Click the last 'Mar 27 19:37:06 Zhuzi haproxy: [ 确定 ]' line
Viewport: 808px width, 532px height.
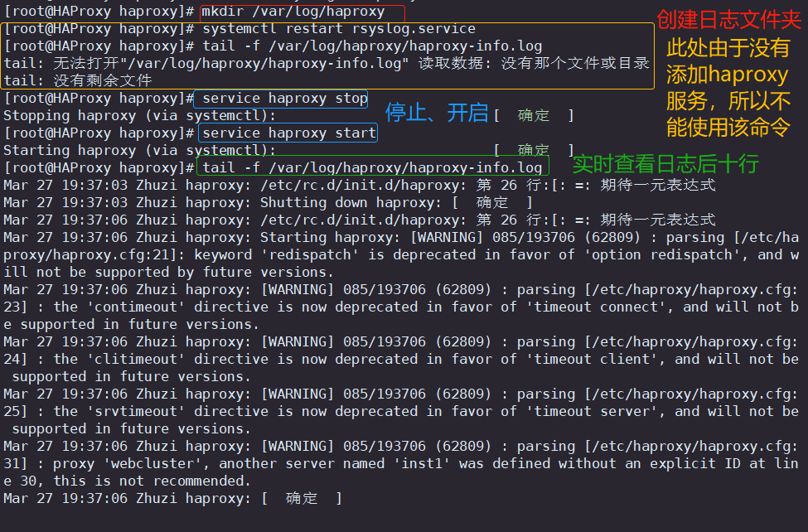172,499
